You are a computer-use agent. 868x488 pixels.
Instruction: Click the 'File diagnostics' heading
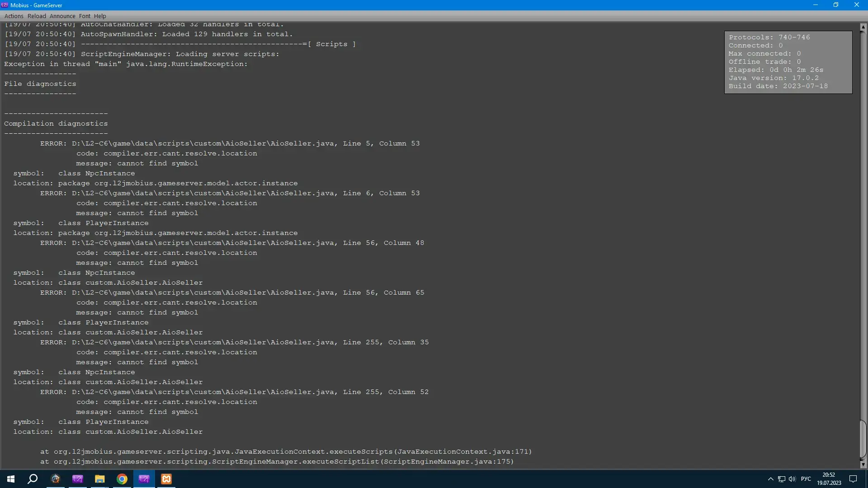[40, 84]
